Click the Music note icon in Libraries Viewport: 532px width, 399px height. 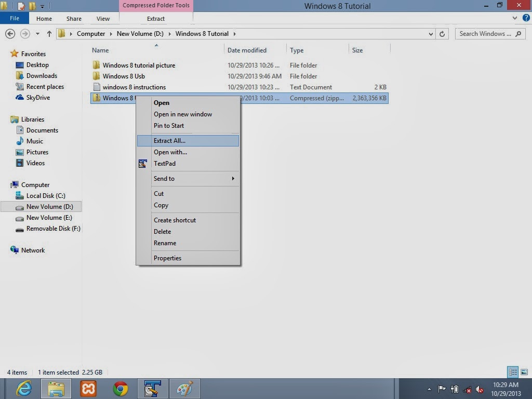[x=20, y=141]
